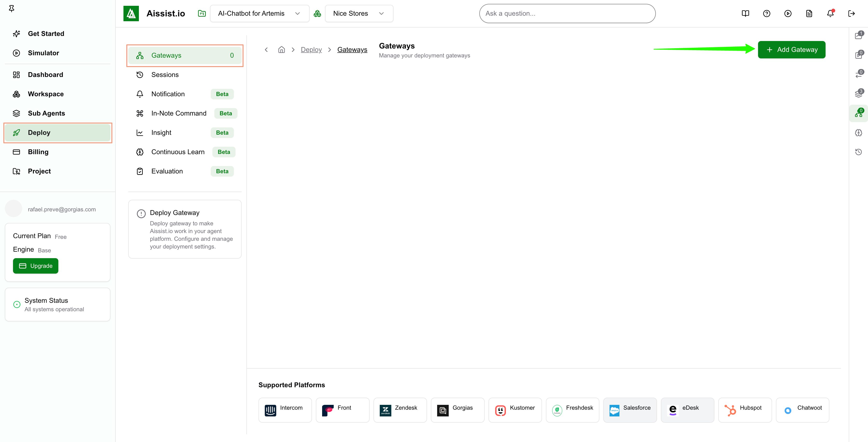The height and width of the screenshot is (442, 868).
Task: Open Continuous Learn beta item
Action: pos(185,152)
